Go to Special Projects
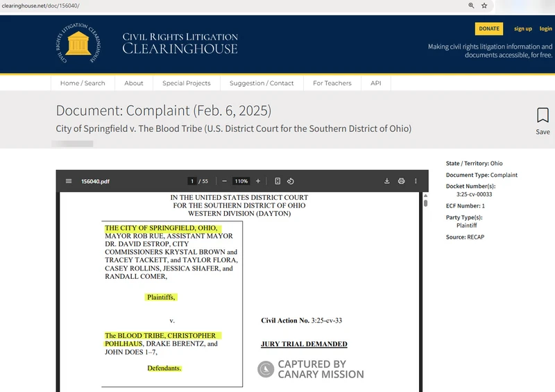Screen dimensions: 555x392 tap(186, 83)
